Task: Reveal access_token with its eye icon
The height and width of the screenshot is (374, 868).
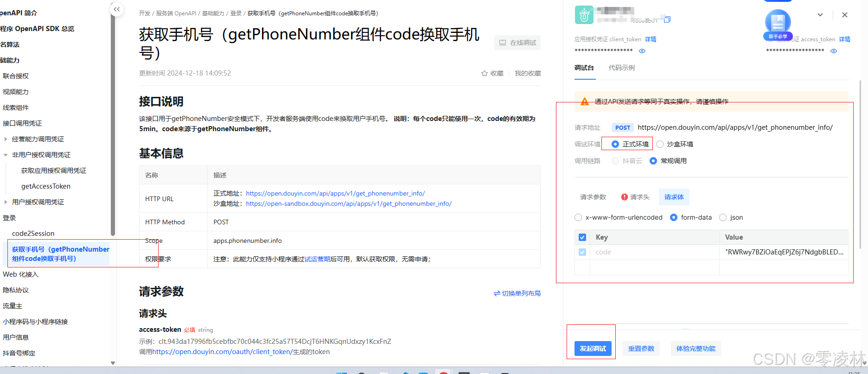Action: [x=834, y=51]
